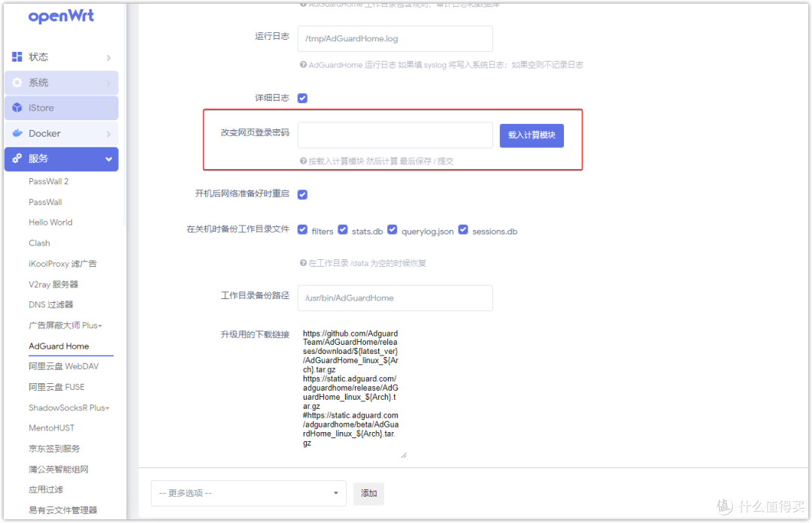Screen dimensions: 812x523
Task: Click the 系统 (System) cube icon
Action: point(17,82)
